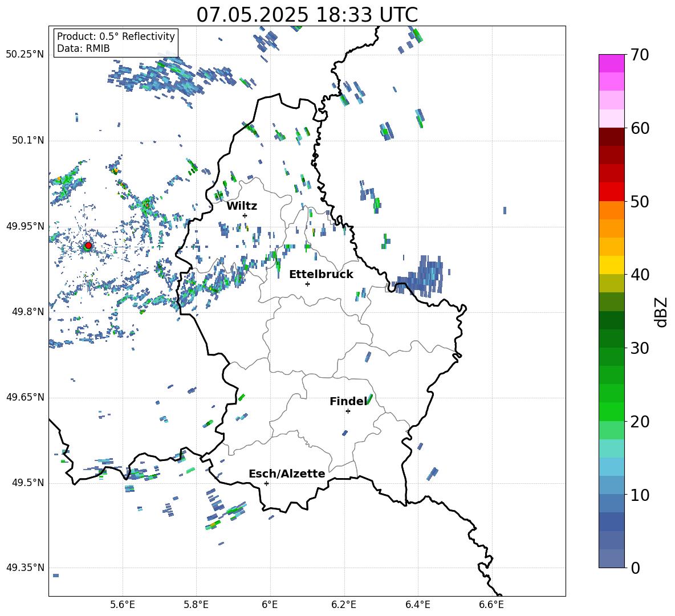Screen dimensions: 675x616
Task: Select the Ettelbruck city label
Action: coord(321,275)
